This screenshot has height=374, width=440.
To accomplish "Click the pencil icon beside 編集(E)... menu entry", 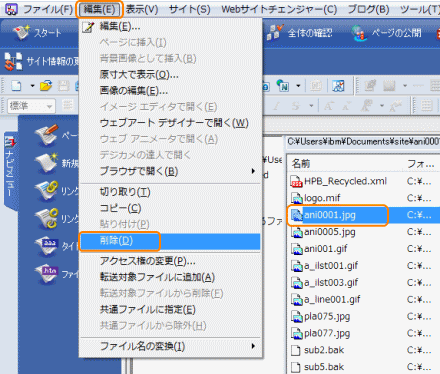I will (x=88, y=27).
